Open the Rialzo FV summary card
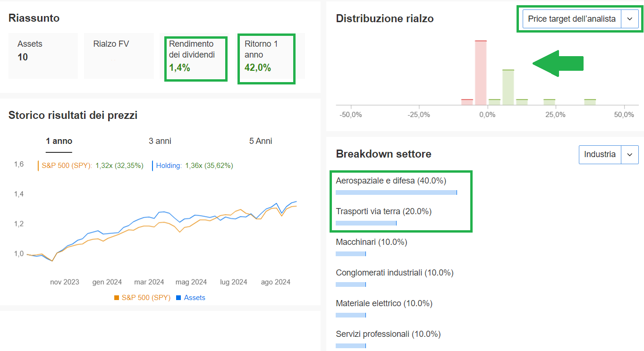Viewport: 644px width, 351px height. pos(119,56)
